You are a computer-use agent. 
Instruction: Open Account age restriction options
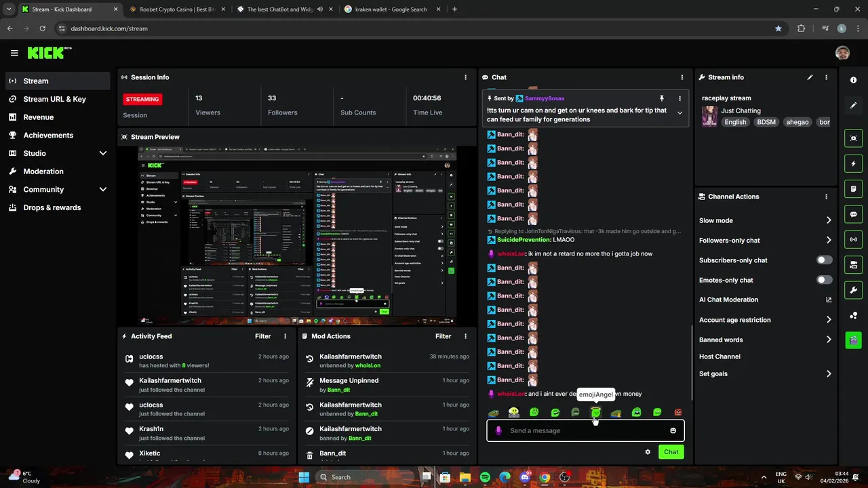765,320
